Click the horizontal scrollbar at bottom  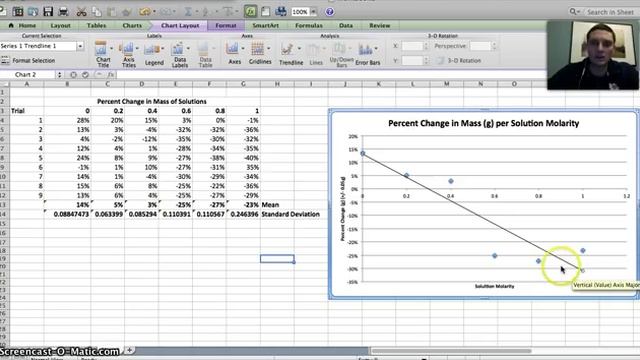[451, 351]
